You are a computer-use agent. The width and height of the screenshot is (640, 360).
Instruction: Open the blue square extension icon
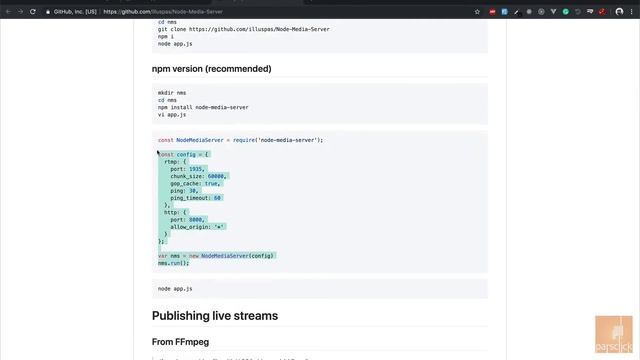tap(504, 12)
